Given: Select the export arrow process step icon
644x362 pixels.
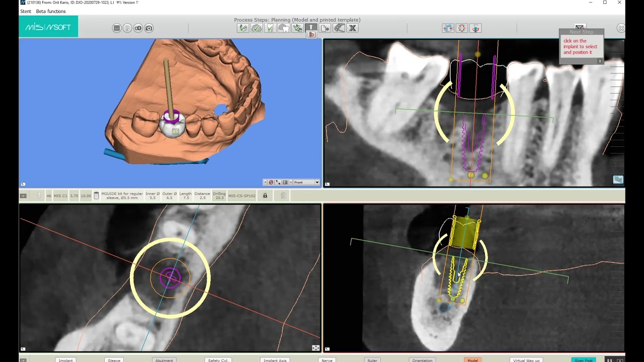Looking at the screenshot, I should coord(325,28).
